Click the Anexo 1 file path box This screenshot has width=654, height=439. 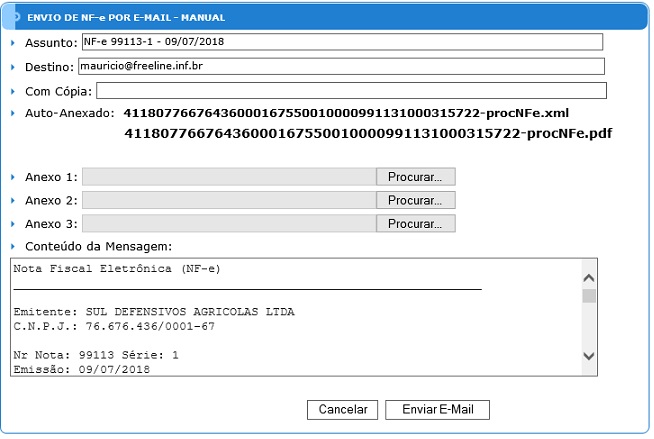[229, 176]
